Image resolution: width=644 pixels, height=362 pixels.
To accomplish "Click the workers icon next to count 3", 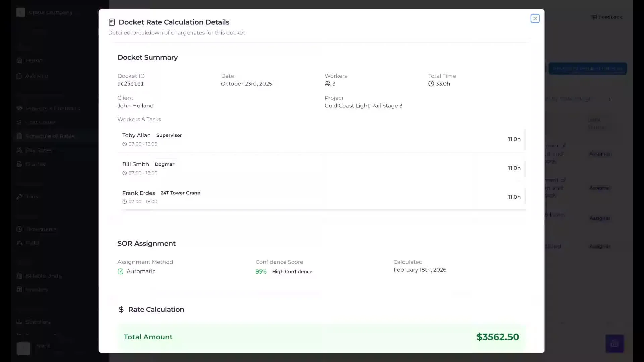I will [327, 84].
